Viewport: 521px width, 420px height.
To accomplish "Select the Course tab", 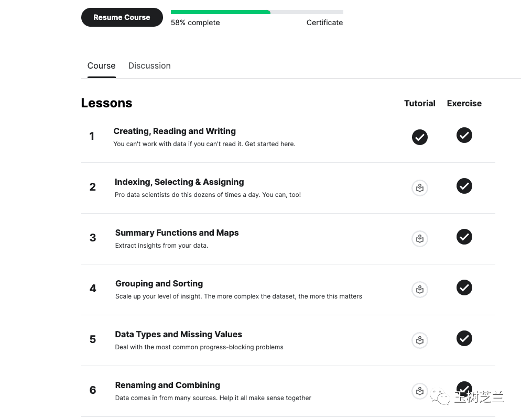I will pos(101,66).
